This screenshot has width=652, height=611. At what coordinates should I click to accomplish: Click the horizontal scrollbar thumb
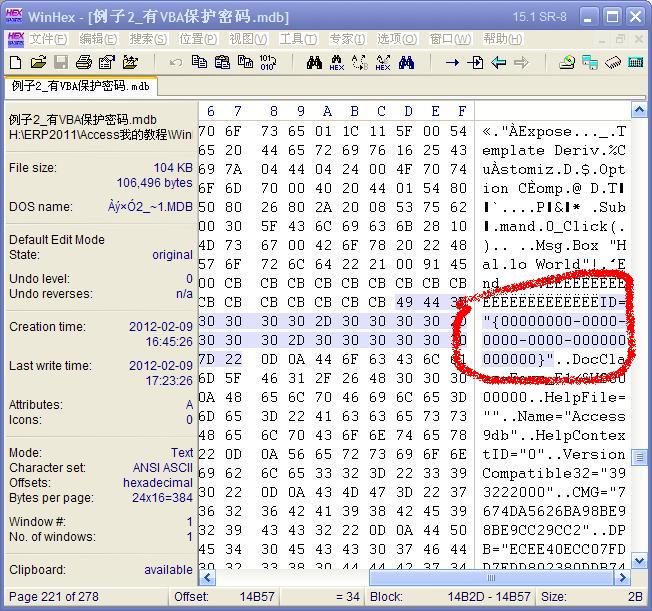pos(491,577)
